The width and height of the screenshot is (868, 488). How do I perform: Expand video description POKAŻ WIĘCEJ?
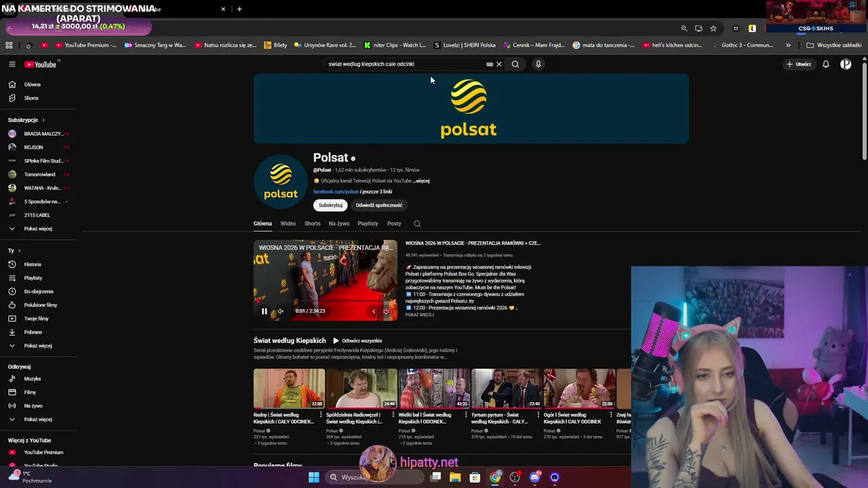[420, 315]
